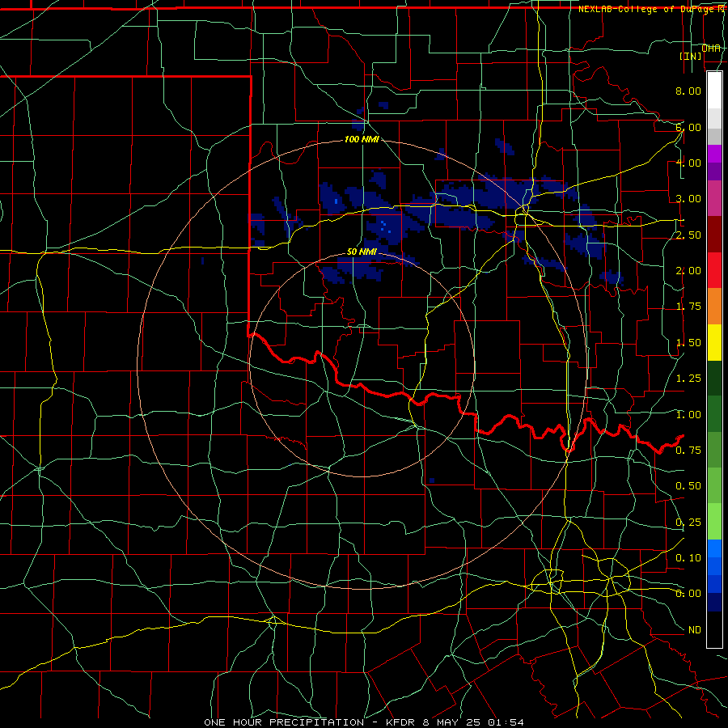
Task: Click the '0.10' legend value
Action: (688, 558)
